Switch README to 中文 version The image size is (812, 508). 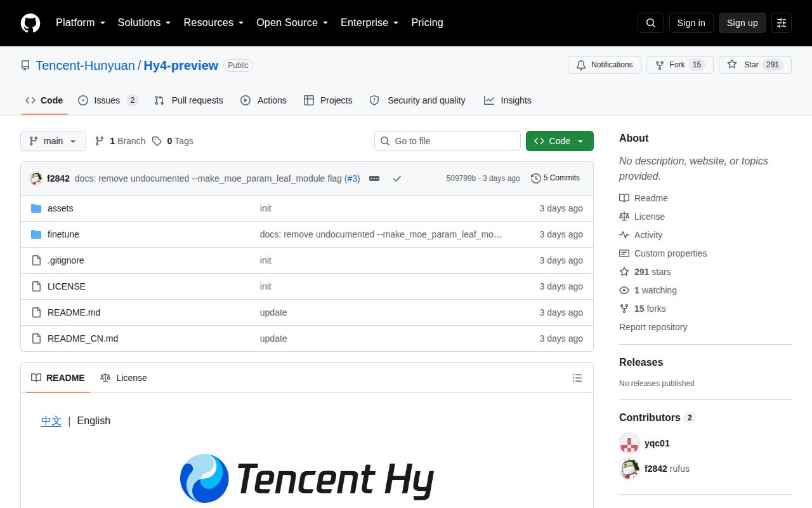(x=51, y=420)
